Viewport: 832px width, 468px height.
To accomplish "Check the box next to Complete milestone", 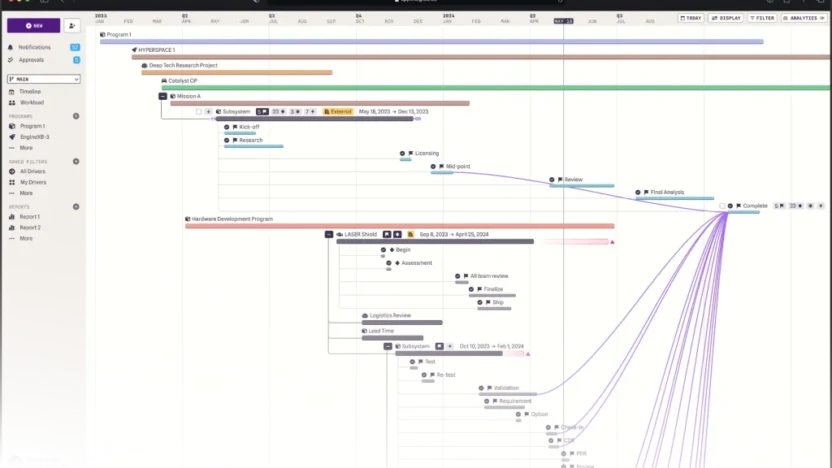I will pos(722,206).
